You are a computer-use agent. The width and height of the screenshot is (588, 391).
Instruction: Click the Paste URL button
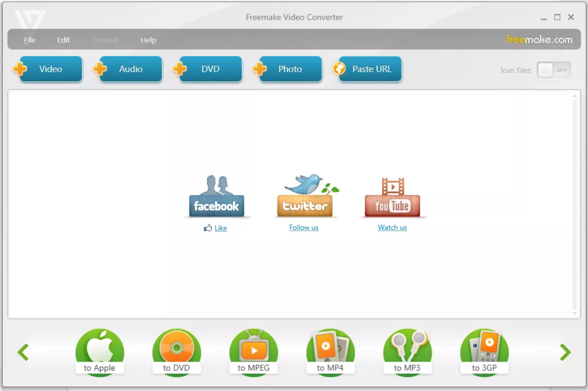coord(368,69)
